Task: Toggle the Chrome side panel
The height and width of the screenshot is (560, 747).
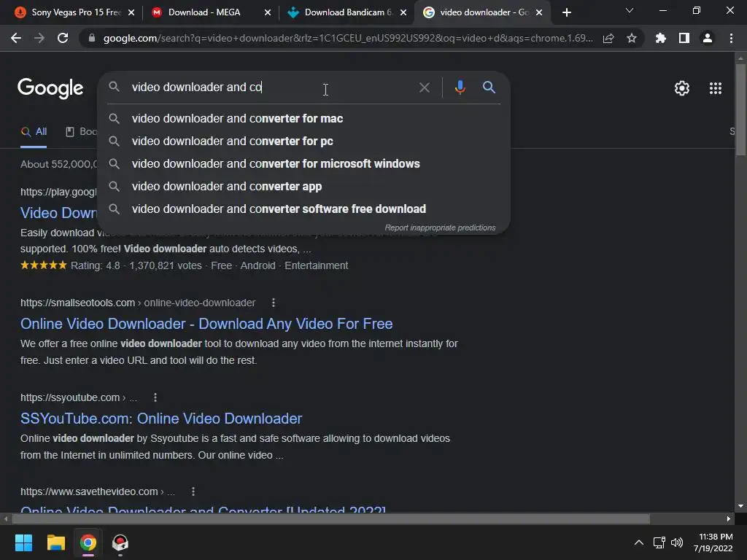Action: [684, 38]
